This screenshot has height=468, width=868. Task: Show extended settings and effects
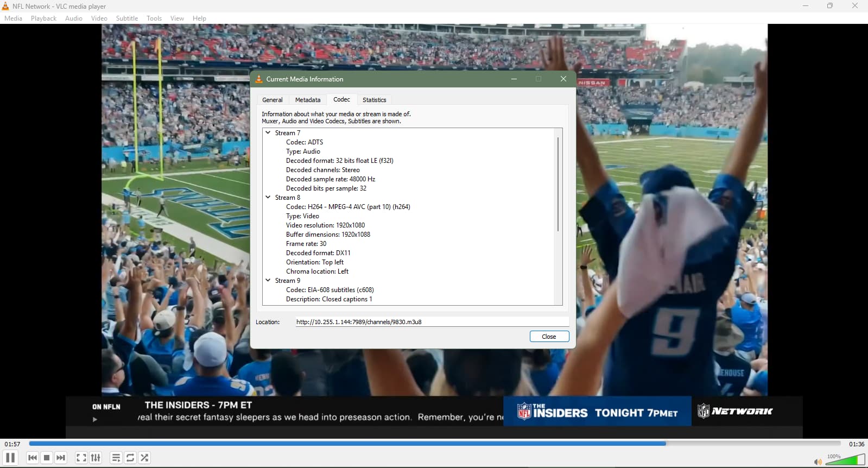tap(96, 458)
